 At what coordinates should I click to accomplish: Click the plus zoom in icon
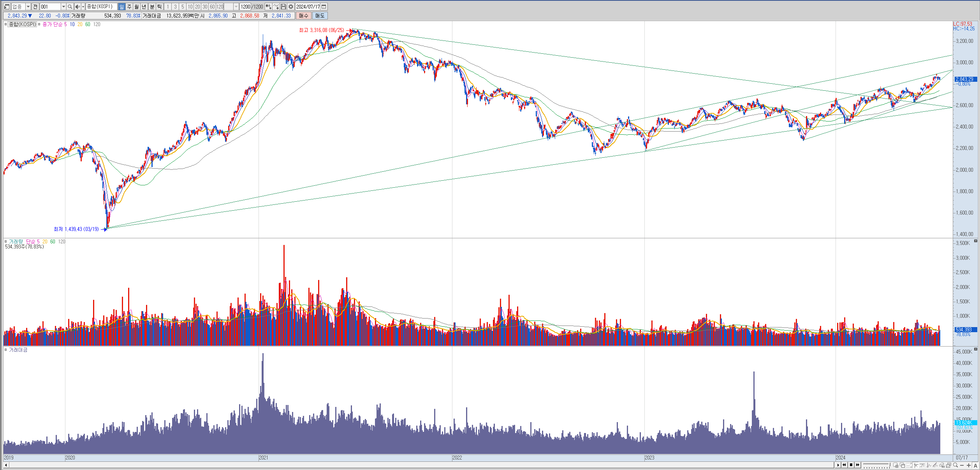tap(969, 465)
